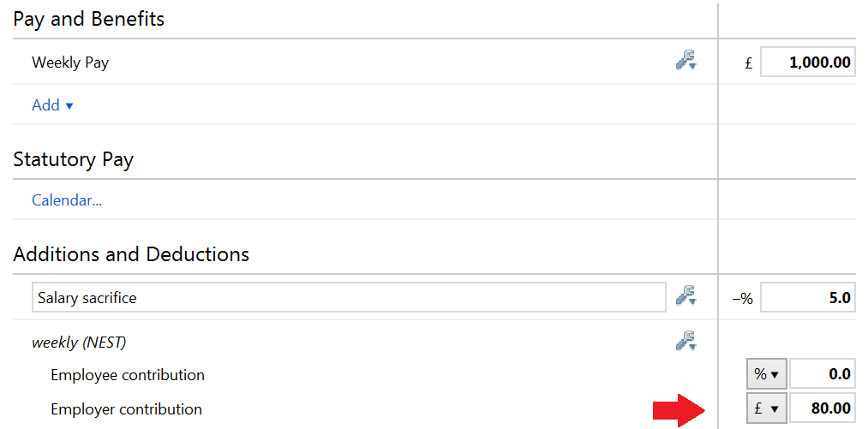Select the Weekly Pay amount field showing 1,000.00
The image size is (868, 429).
(x=808, y=62)
